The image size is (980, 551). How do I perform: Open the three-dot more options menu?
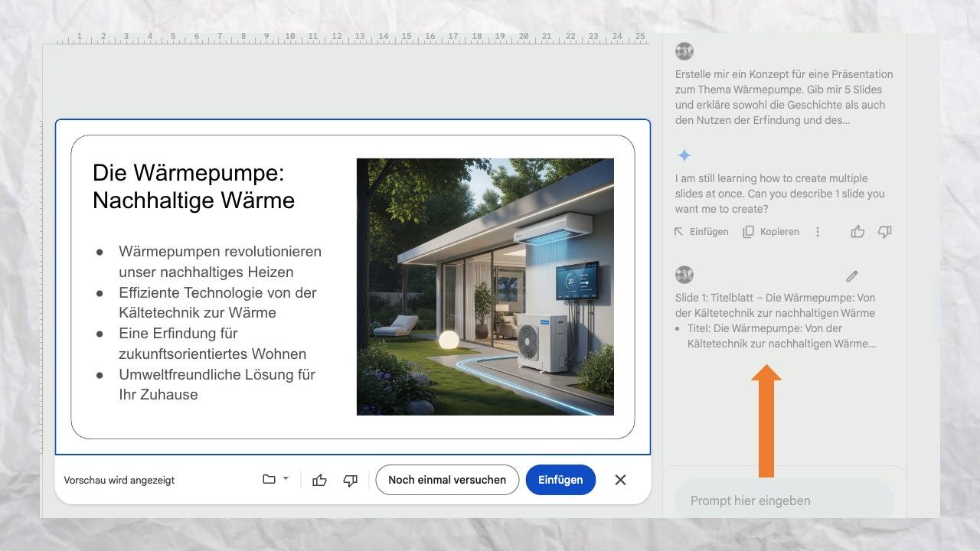coord(818,232)
